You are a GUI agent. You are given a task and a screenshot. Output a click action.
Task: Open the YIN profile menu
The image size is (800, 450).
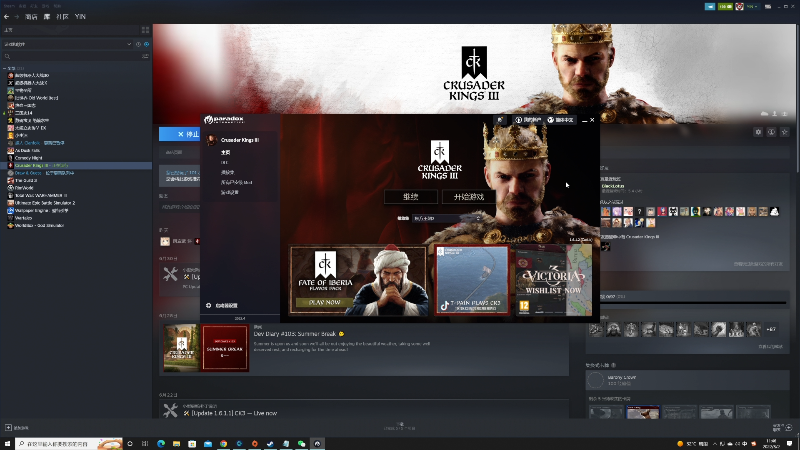80,17
